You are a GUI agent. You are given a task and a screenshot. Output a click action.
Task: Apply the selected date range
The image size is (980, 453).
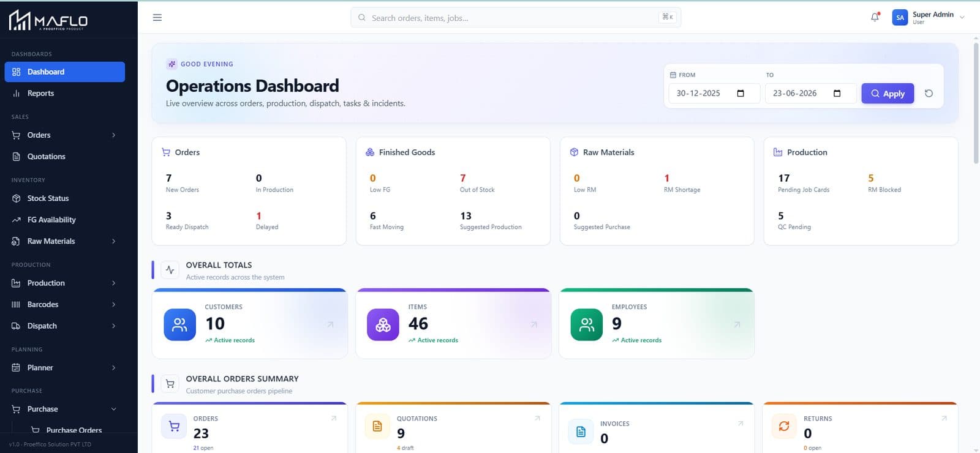[x=888, y=93]
